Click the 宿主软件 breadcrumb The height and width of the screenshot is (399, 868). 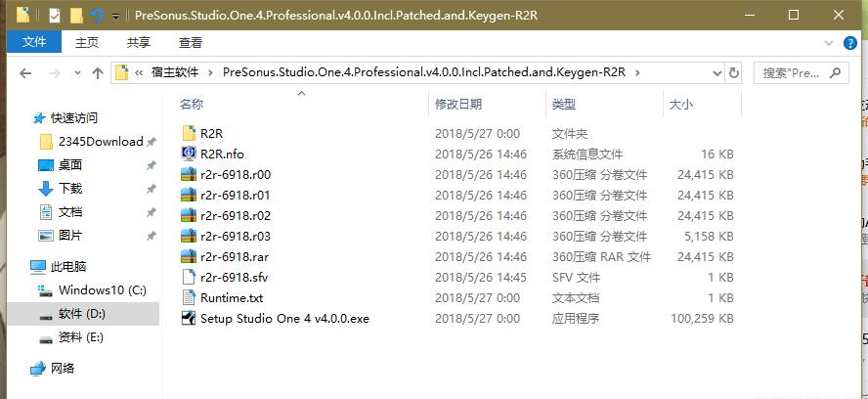pos(175,72)
